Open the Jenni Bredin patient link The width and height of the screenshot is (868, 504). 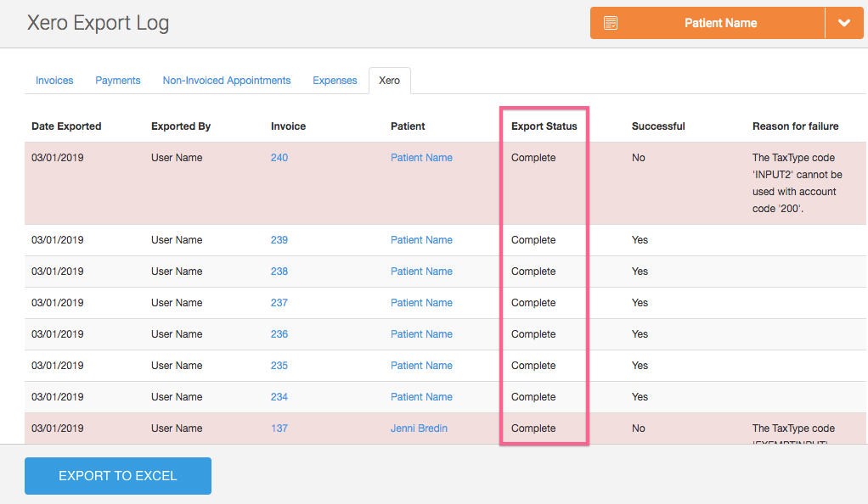pyautogui.click(x=419, y=428)
